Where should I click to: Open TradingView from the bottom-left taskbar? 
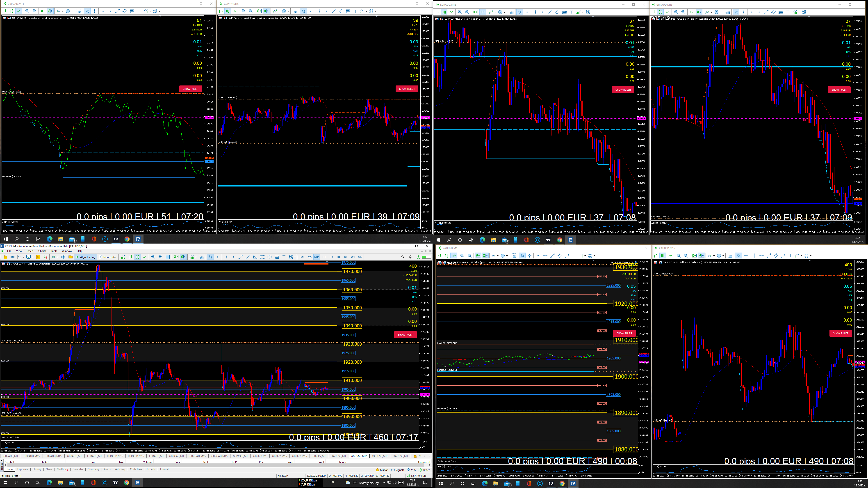tap(116, 483)
